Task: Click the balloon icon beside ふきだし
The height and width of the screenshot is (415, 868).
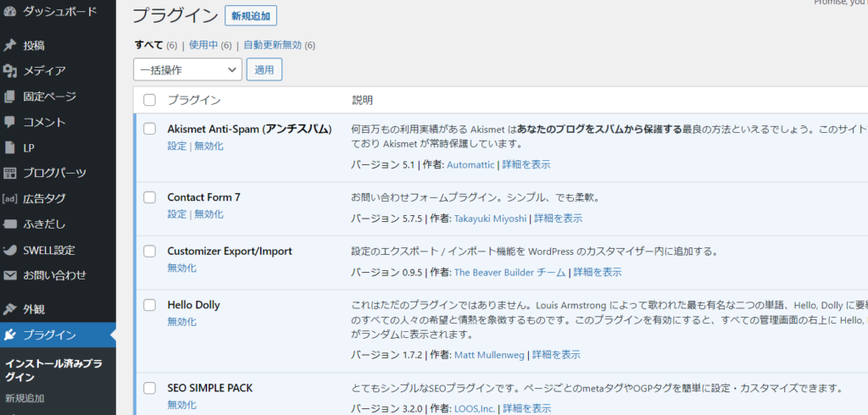Action: [9, 224]
